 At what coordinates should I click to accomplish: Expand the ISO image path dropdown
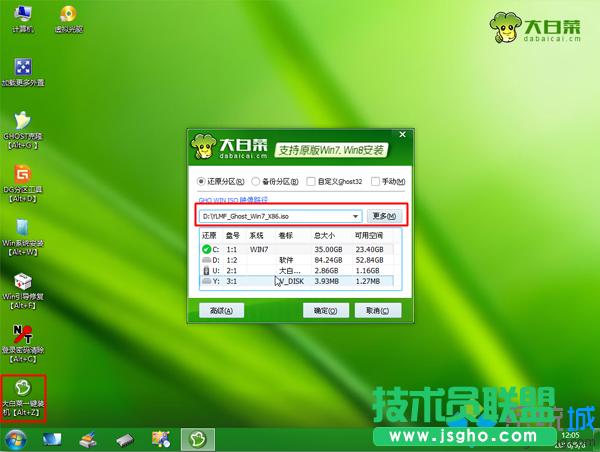(355, 216)
